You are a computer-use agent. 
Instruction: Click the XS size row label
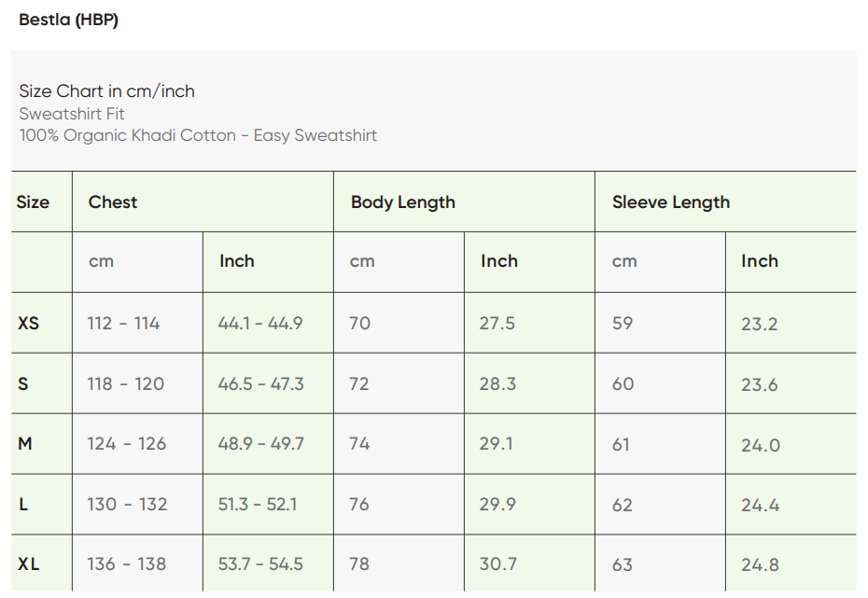[x=29, y=324]
